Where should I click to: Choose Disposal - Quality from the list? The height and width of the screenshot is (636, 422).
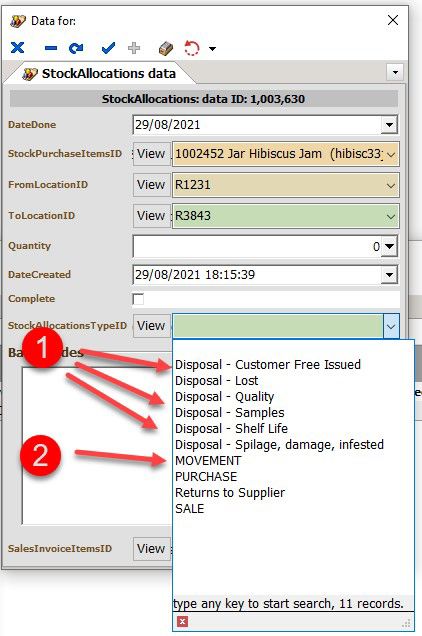point(224,397)
